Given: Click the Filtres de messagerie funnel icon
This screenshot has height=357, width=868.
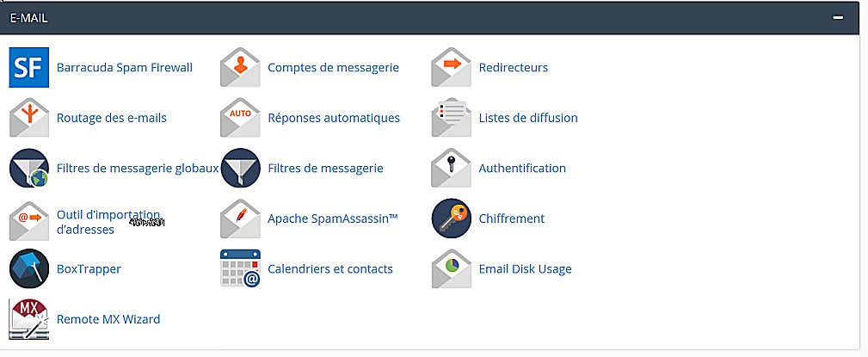Looking at the screenshot, I should pos(240,169).
